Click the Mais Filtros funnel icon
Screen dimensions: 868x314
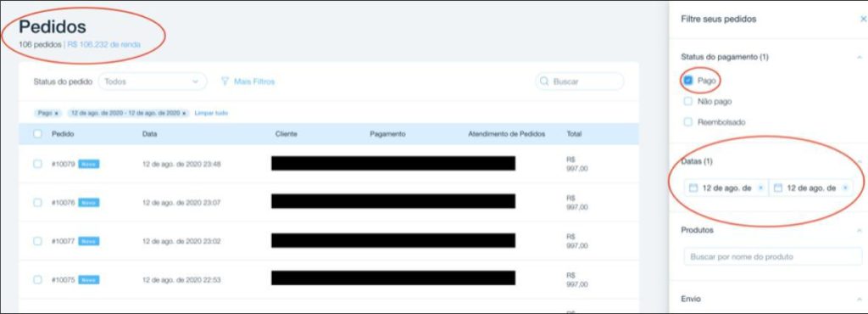[x=225, y=81]
